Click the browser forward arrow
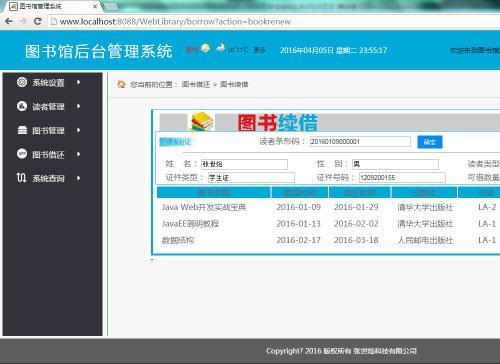Viewport: 500px width, 364px height. click(x=23, y=21)
